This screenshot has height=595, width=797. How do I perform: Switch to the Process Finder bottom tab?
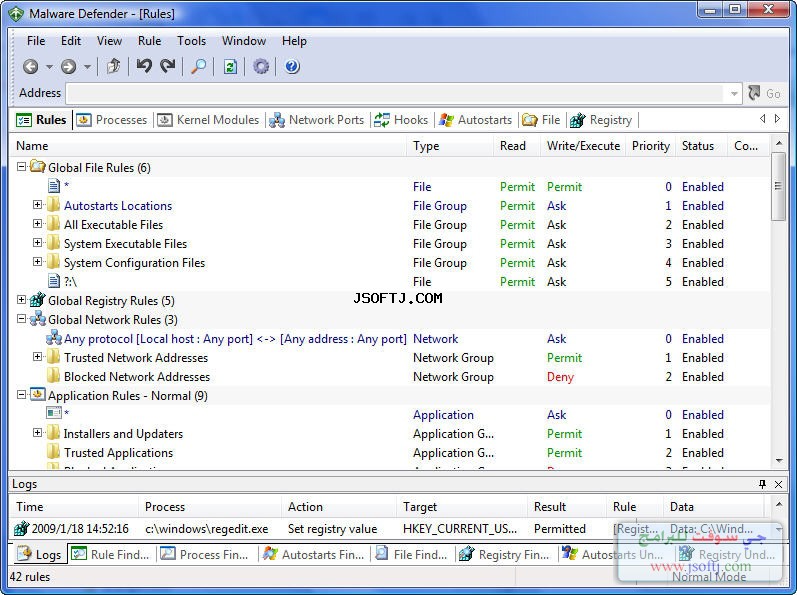tap(204, 555)
